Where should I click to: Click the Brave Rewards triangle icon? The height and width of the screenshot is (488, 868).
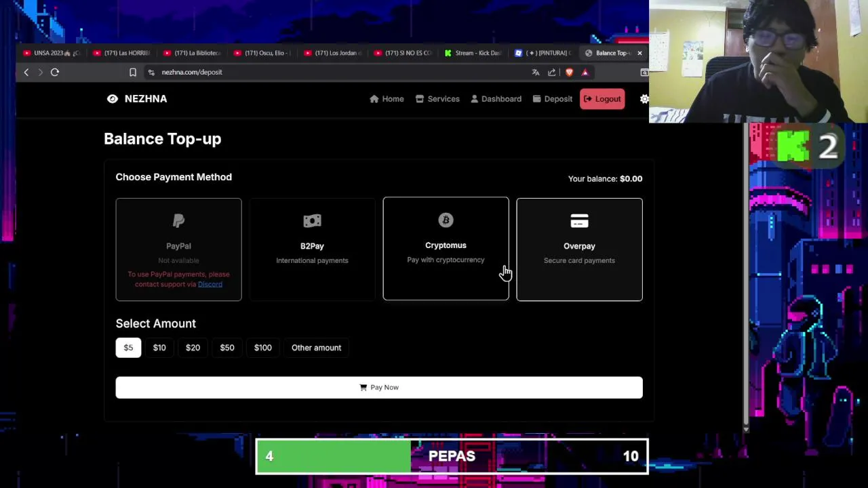coord(585,73)
